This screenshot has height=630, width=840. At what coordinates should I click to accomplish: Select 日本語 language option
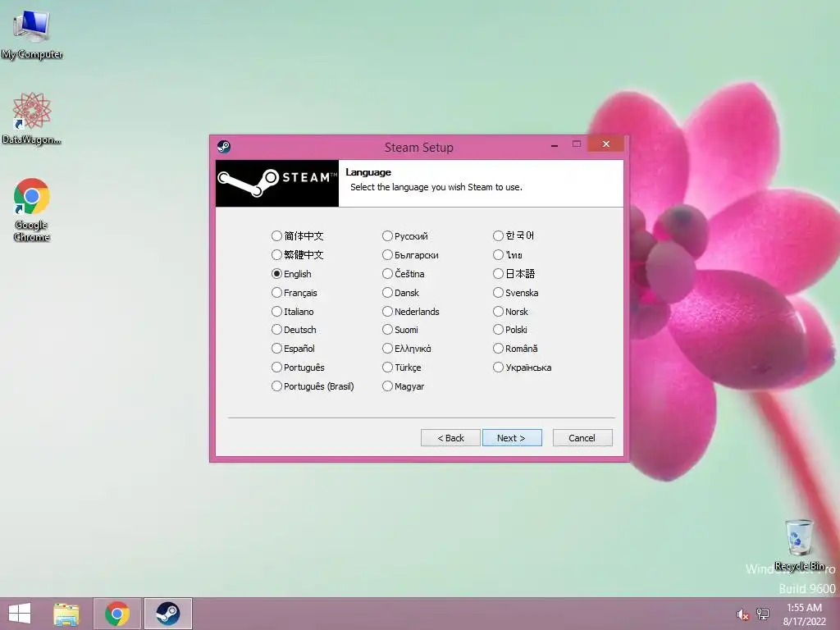click(514, 274)
